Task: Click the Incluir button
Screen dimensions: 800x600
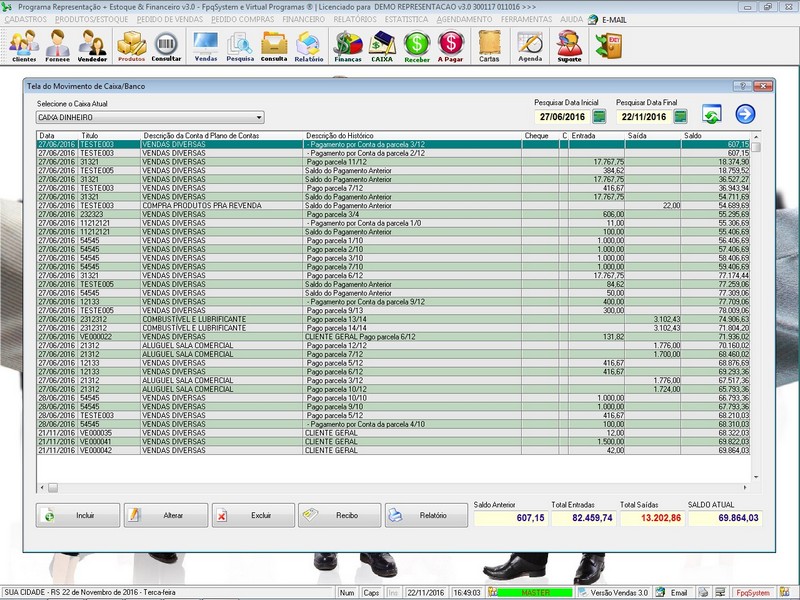Action: [78, 516]
